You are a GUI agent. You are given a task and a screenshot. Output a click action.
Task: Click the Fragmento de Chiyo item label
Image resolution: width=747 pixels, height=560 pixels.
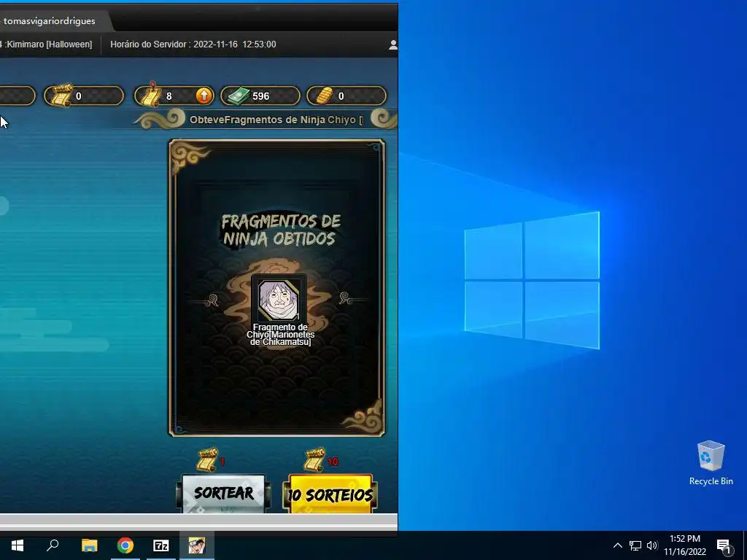pyautogui.click(x=281, y=334)
